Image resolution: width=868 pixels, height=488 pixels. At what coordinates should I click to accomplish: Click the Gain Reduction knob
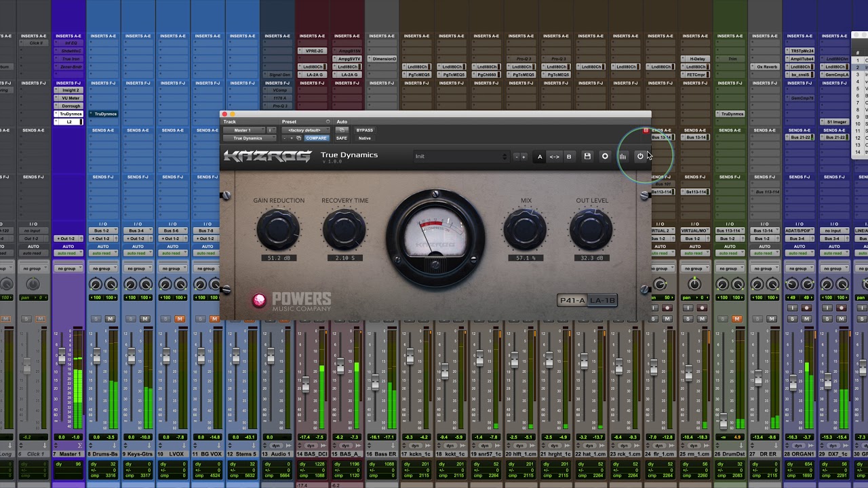point(278,230)
